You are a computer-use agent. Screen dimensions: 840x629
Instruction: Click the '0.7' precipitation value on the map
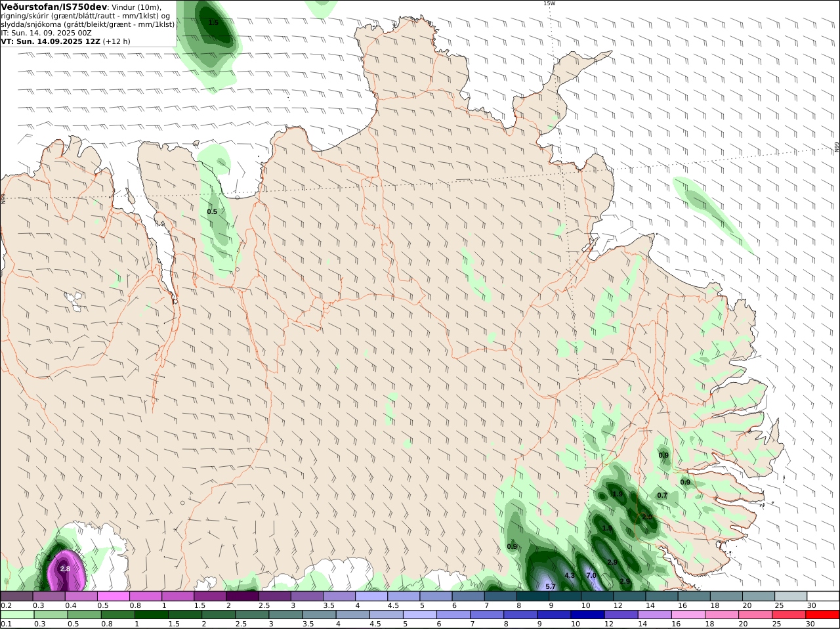[662, 495]
